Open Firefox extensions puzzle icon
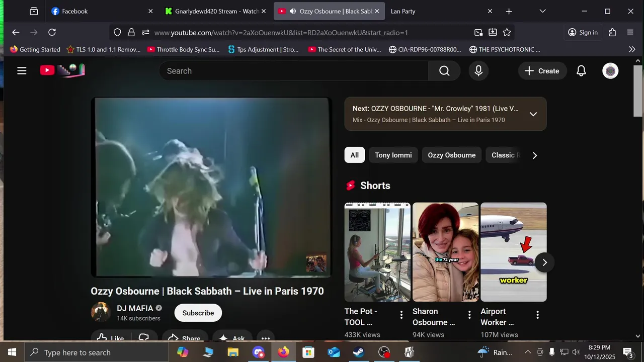 [612, 32]
